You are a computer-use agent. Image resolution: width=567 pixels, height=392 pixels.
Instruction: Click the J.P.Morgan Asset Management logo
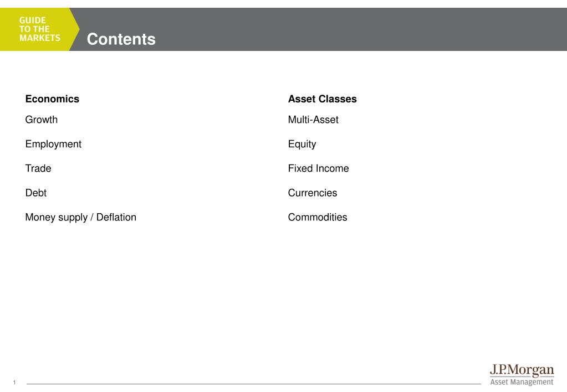click(522, 375)
